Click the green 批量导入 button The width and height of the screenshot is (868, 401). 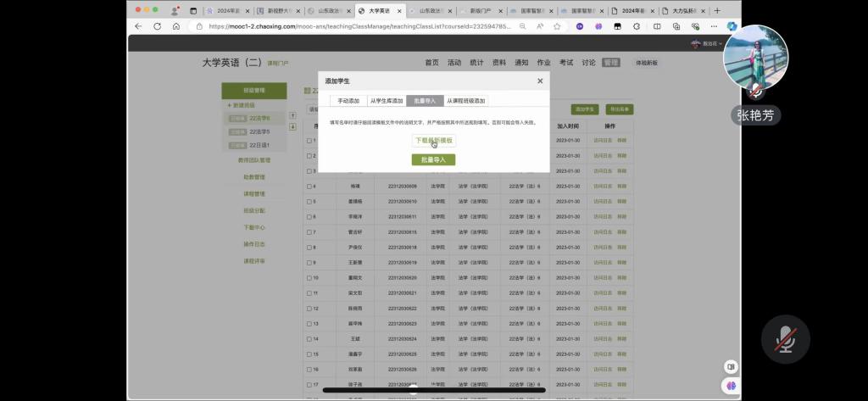coord(433,159)
